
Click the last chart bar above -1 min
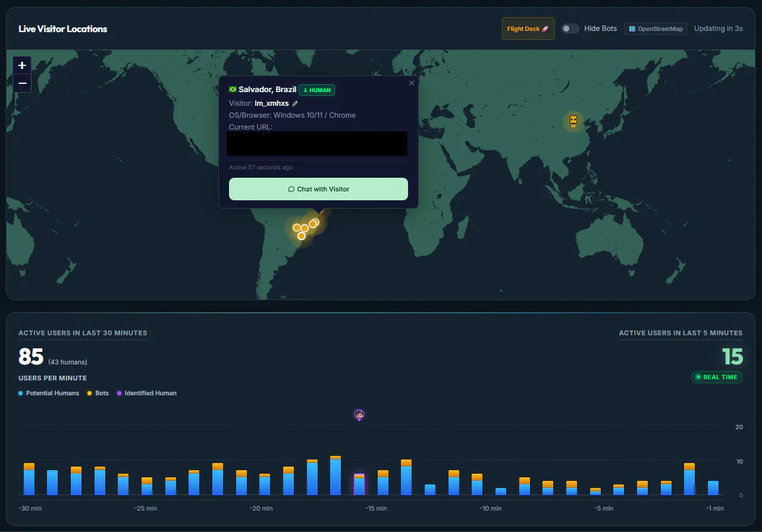tap(713, 488)
